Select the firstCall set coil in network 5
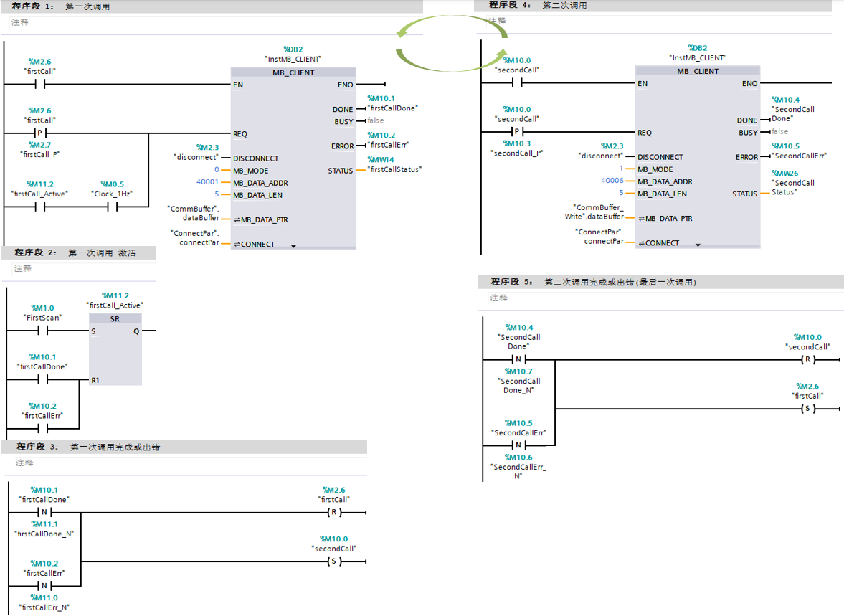The image size is (844, 616). tap(807, 409)
